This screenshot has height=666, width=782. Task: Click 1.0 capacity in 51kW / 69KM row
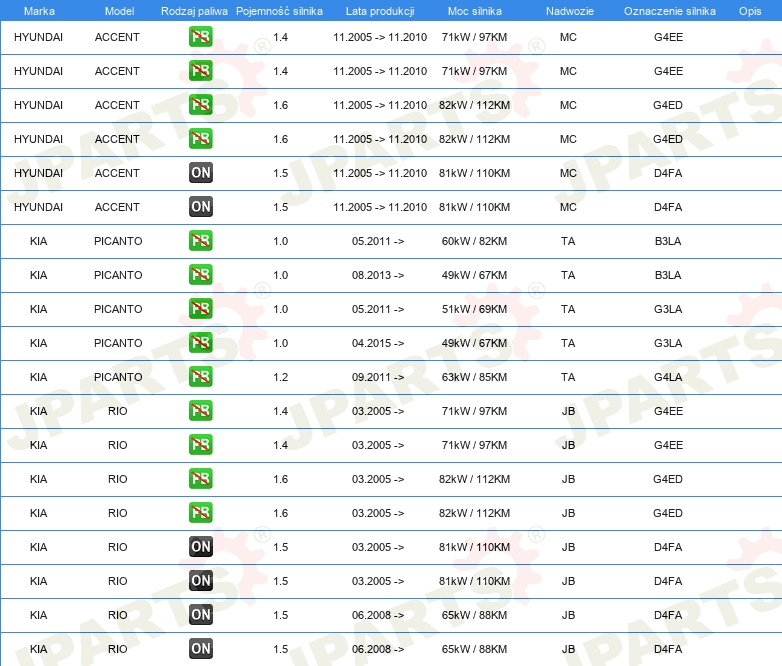[x=280, y=309]
